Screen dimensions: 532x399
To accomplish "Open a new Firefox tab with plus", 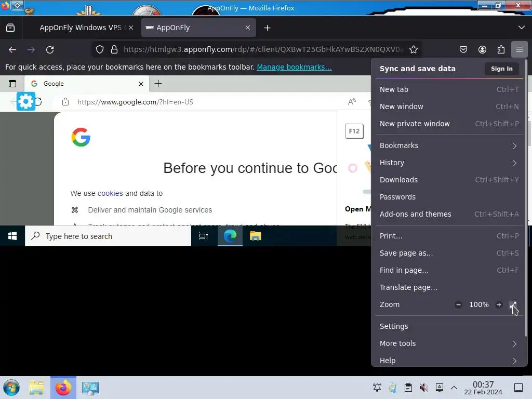I will click(268, 28).
